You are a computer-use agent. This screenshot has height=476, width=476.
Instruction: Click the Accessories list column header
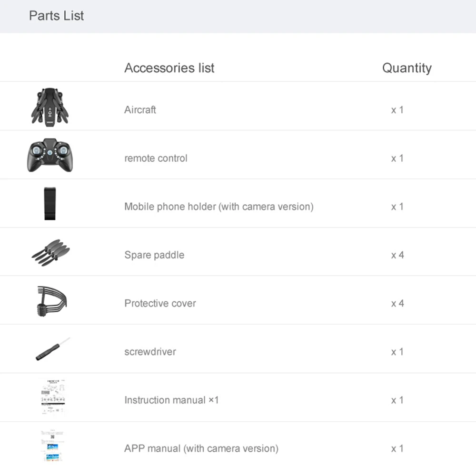pyautogui.click(x=169, y=68)
